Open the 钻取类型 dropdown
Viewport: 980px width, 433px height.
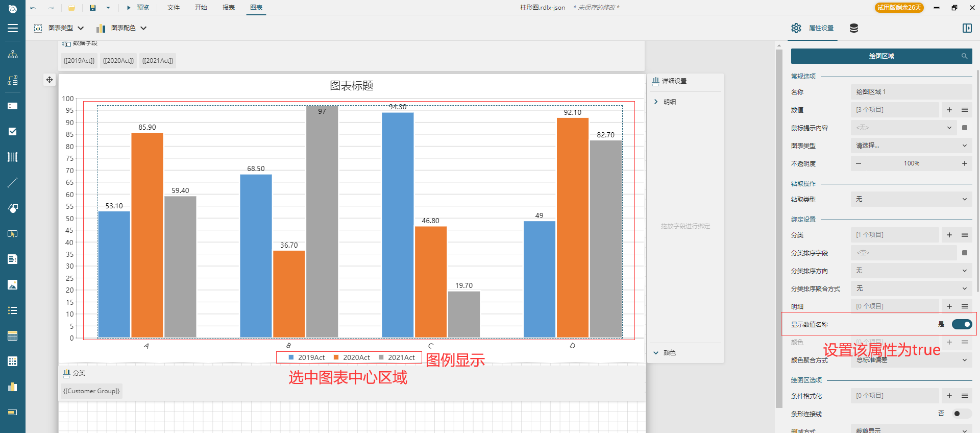point(911,199)
